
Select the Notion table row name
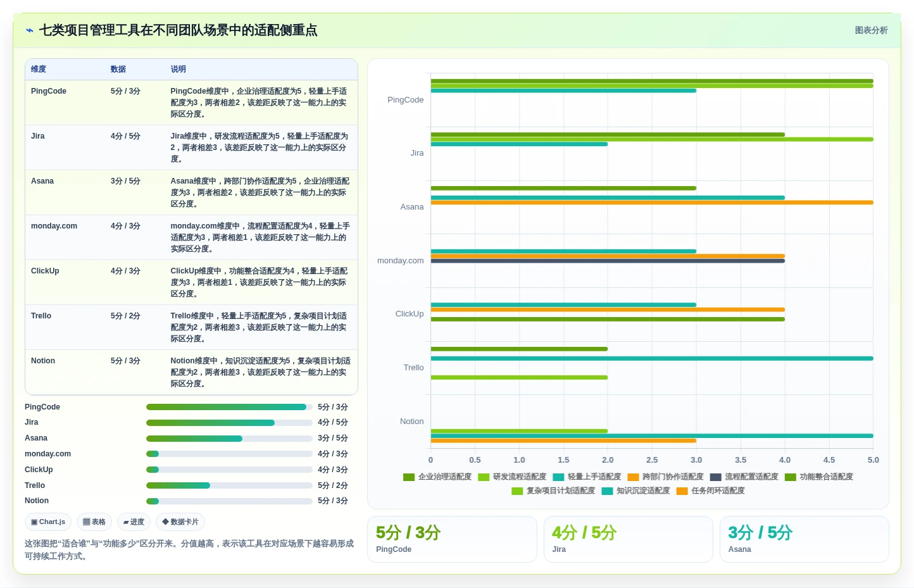pos(43,361)
